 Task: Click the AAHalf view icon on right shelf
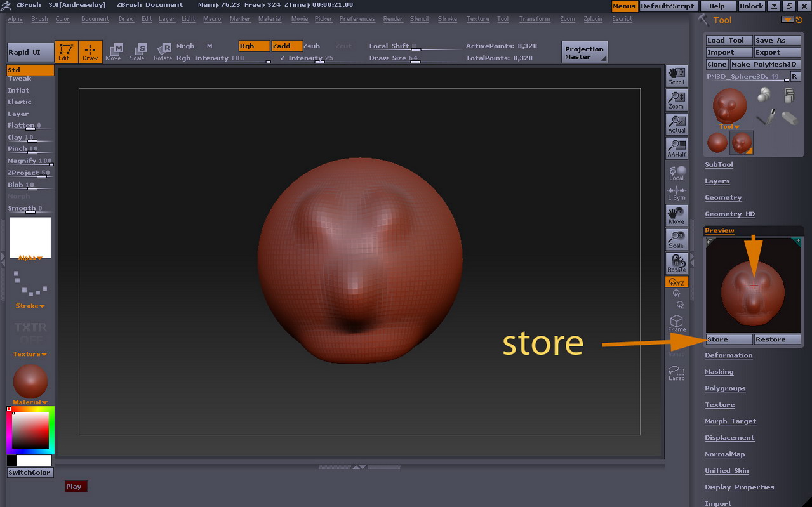click(x=676, y=148)
